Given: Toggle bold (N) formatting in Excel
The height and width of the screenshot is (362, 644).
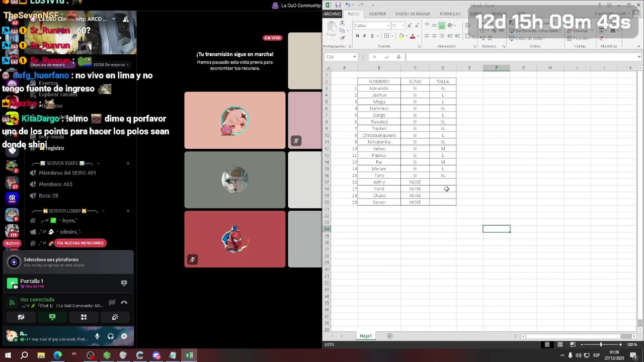Looking at the screenshot, I should [x=357, y=36].
